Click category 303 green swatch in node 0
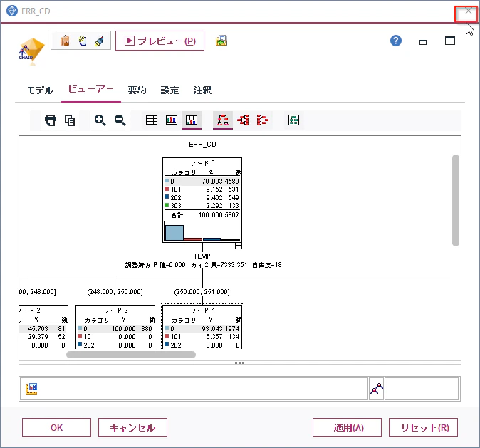480x448 pixels. click(167, 205)
